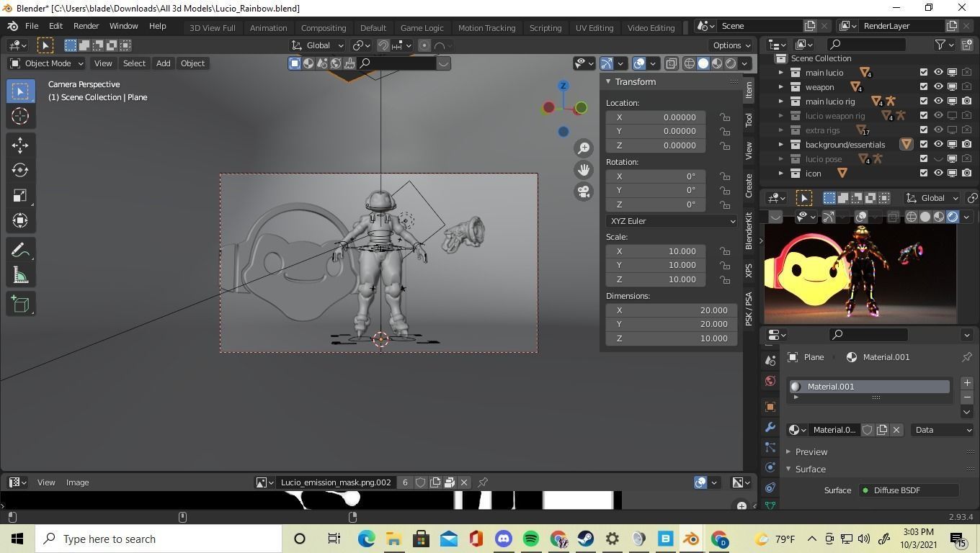Activate the Rotate tool
Screen dimensions: 980x553
tap(20, 170)
